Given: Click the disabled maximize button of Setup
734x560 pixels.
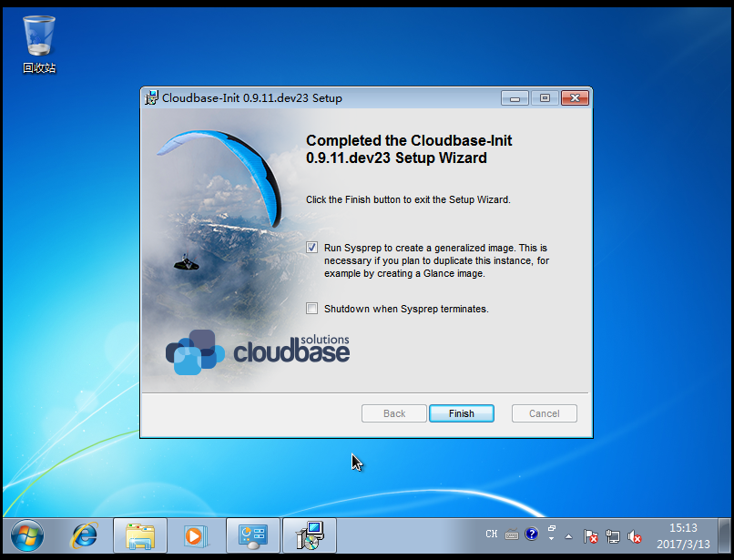Looking at the screenshot, I should coord(545,97).
